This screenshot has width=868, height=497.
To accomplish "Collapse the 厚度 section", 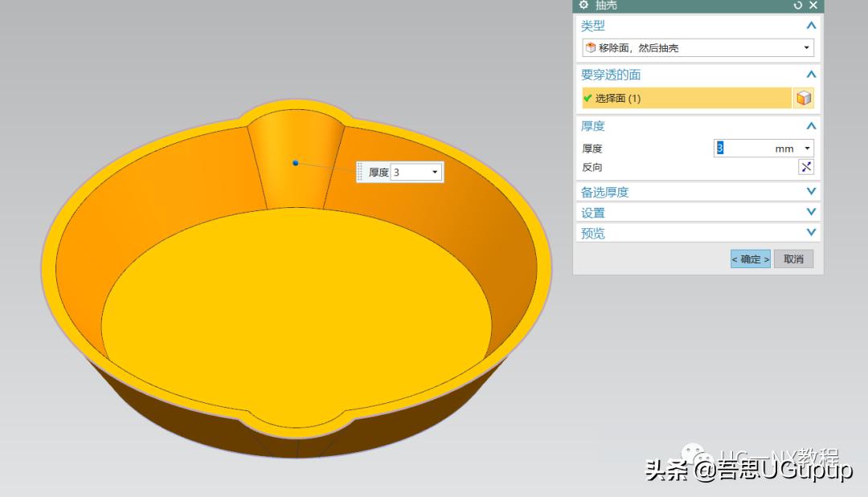I will pyautogui.click(x=811, y=126).
